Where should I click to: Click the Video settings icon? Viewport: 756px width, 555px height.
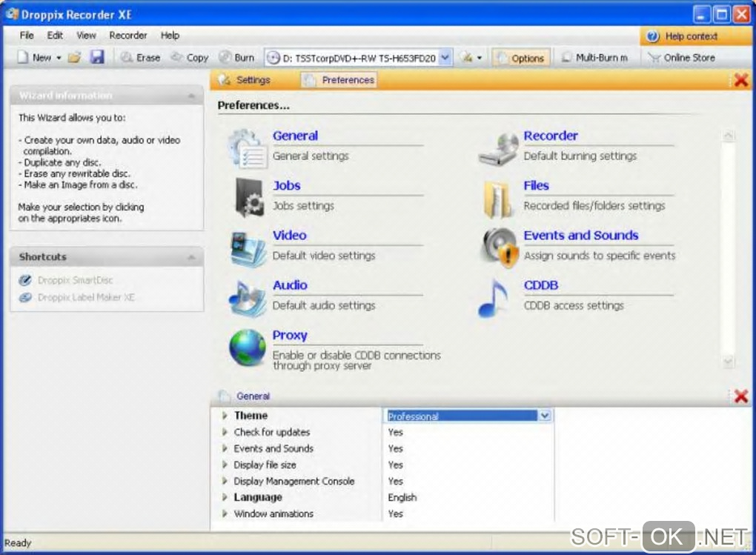point(248,247)
